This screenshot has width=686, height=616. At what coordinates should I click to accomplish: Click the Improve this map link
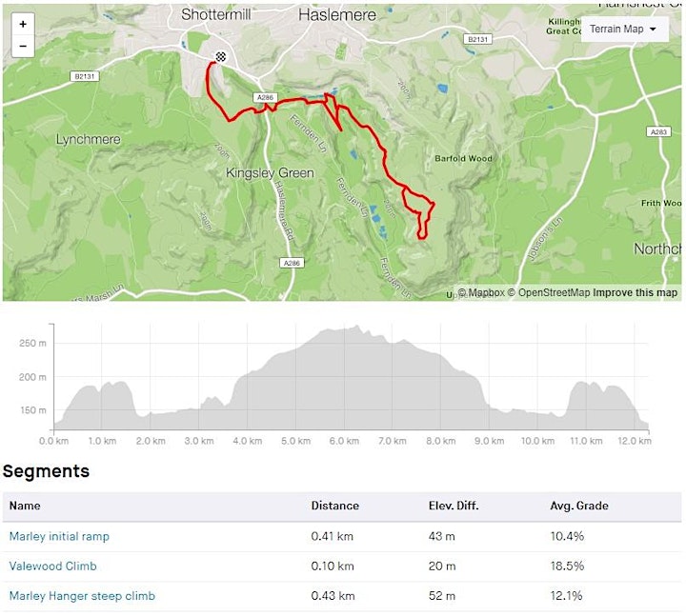pos(636,293)
